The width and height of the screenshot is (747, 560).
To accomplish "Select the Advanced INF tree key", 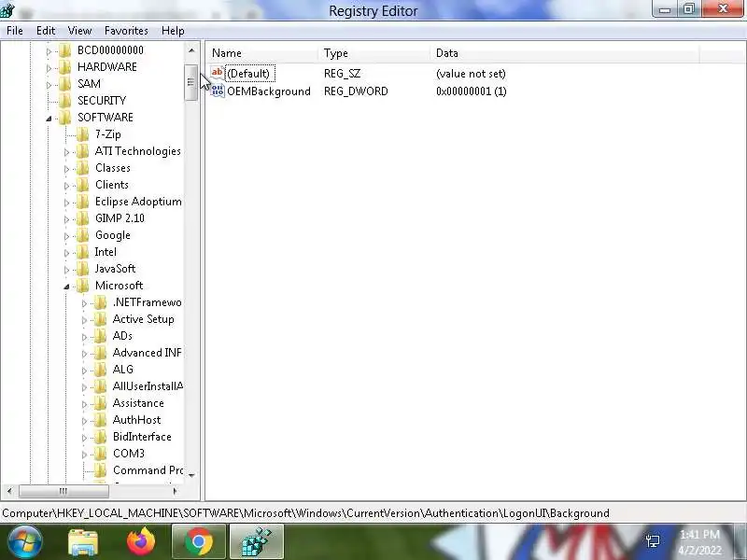I will pos(147,353).
